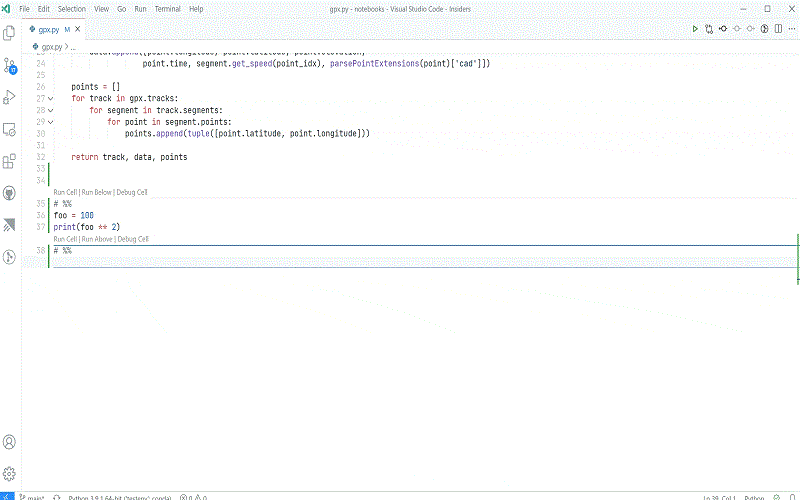Click line number 30 in the gutter

tap(41, 134)
